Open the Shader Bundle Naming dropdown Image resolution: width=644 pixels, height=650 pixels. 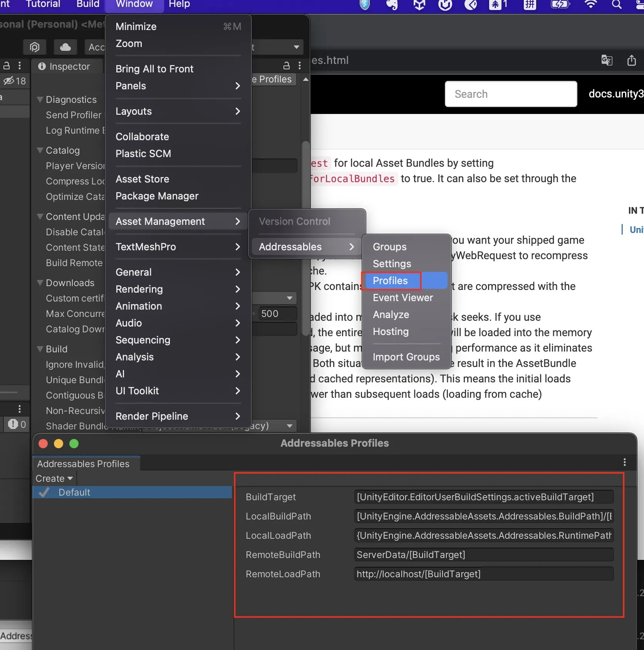pyautogui.click(x=220, y=426)
